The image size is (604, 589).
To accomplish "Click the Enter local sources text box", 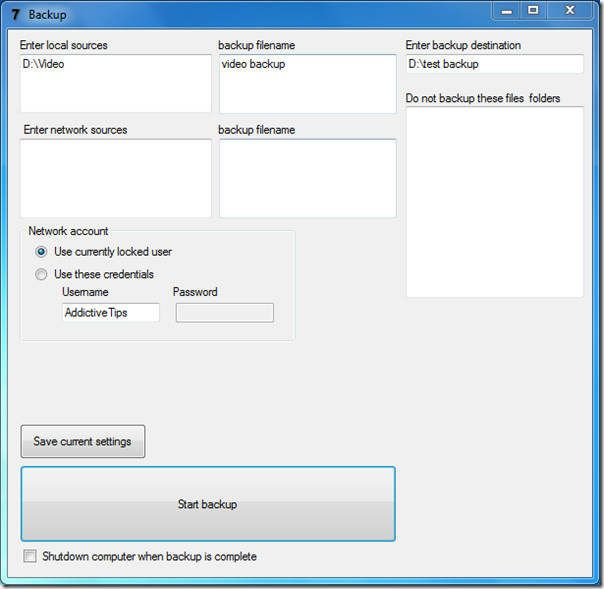I will point(116,83).
